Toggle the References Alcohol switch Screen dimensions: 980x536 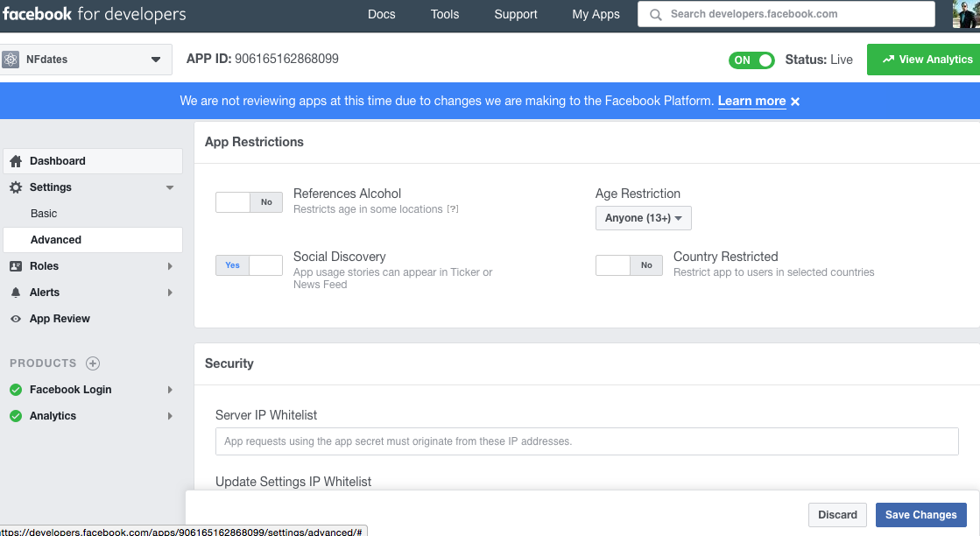[249, 201]
